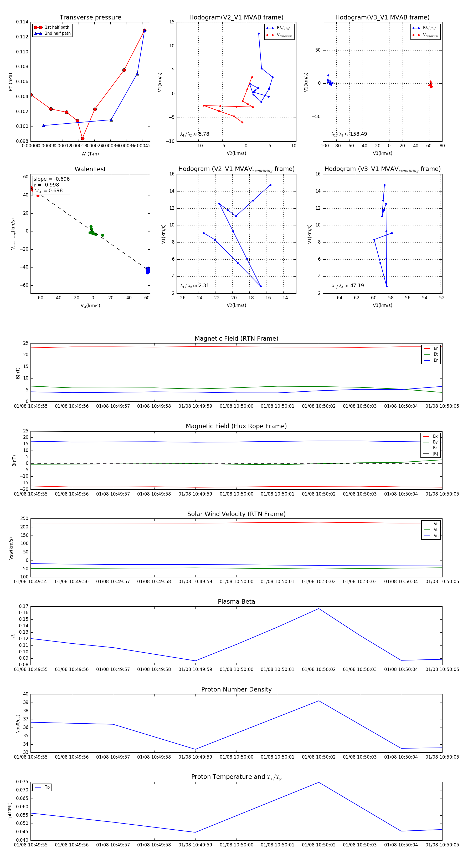Image resolution: width=473 pixels, height=868 pixels.
Task: Click the red '1st half path' legend marker
Action: tap(38, 27)
